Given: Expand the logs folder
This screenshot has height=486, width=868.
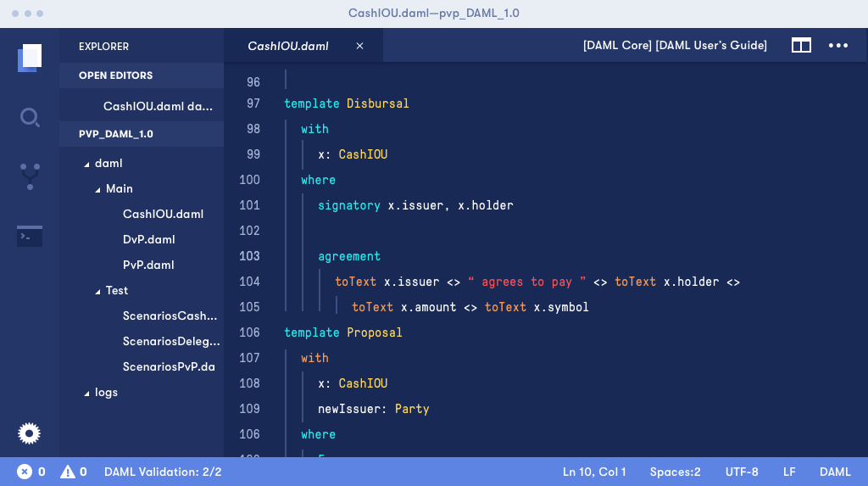Looking at the screenshot, I should point(86,393).
